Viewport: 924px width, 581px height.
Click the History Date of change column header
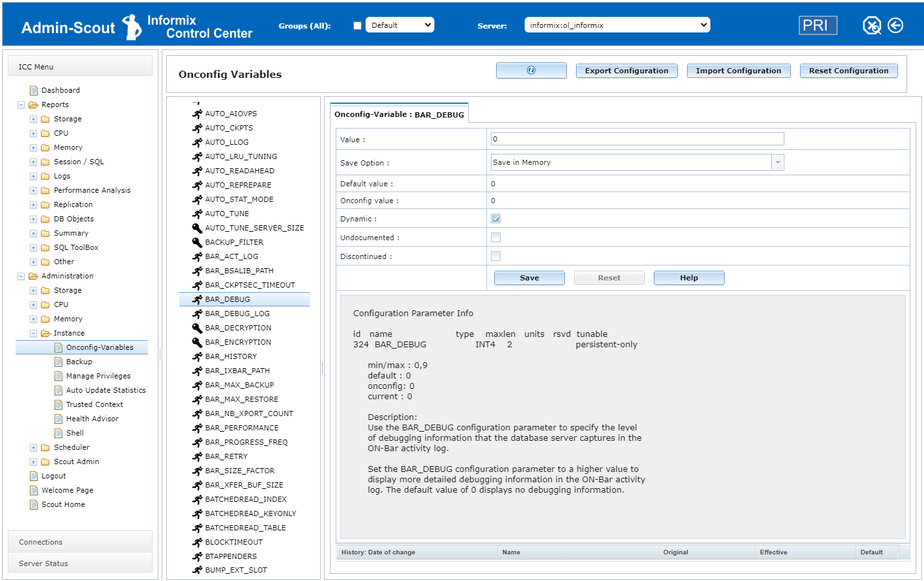pyautogui.click(x=416, y=552)
